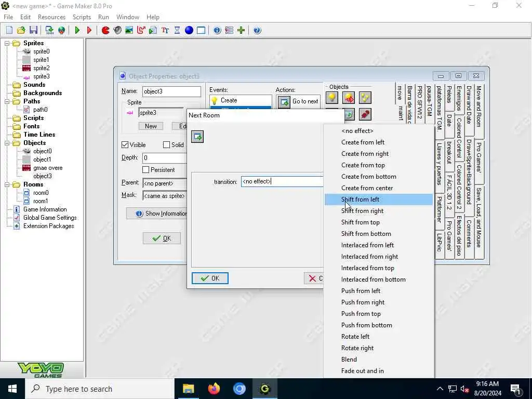Select Blend transition
The image size is (532, 399).
[x=379, y=360]
